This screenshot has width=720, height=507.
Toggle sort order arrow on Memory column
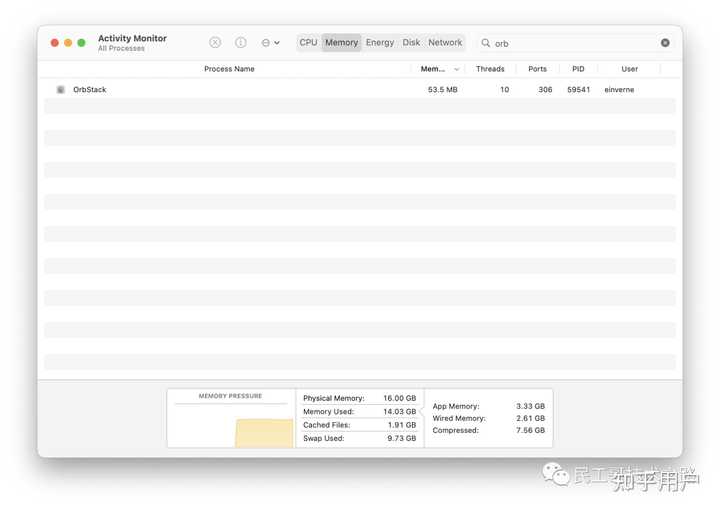[456, 69]
